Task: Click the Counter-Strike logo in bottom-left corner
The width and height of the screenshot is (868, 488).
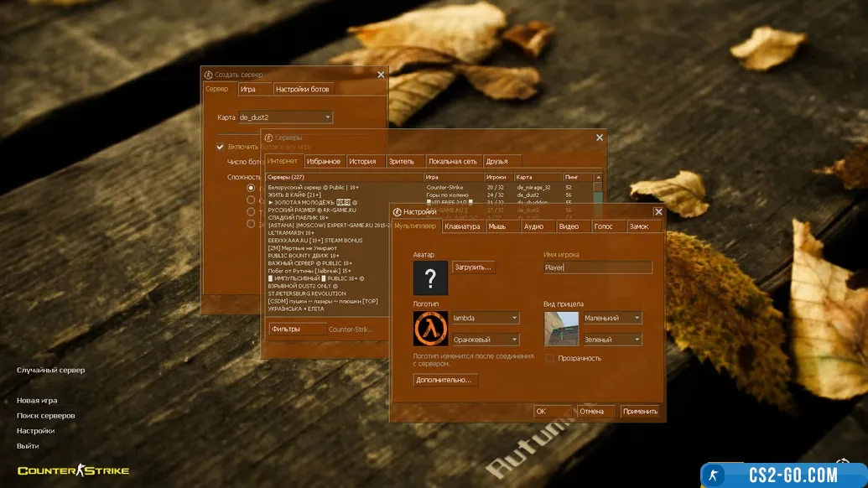Action: click(x=73, y=470)
